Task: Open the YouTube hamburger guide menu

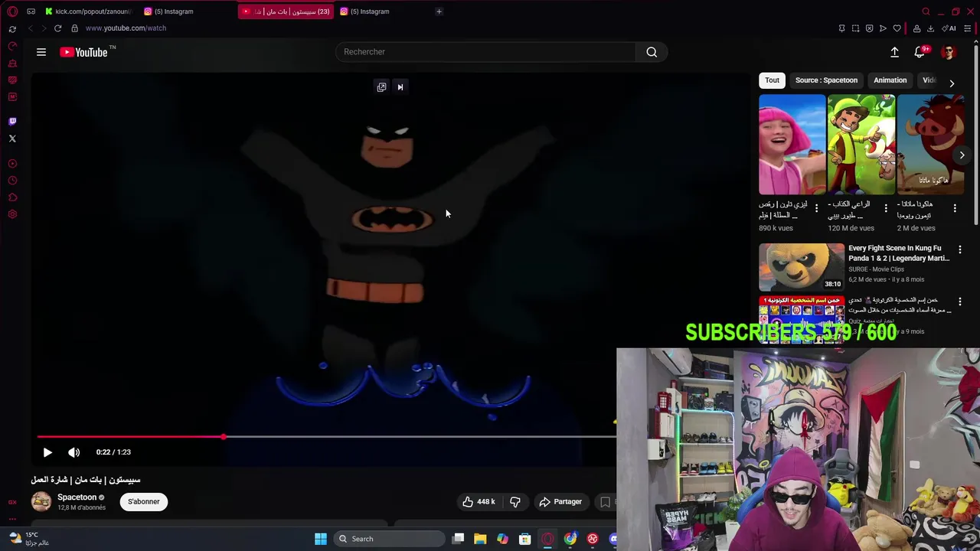Action: pos(41,52)
